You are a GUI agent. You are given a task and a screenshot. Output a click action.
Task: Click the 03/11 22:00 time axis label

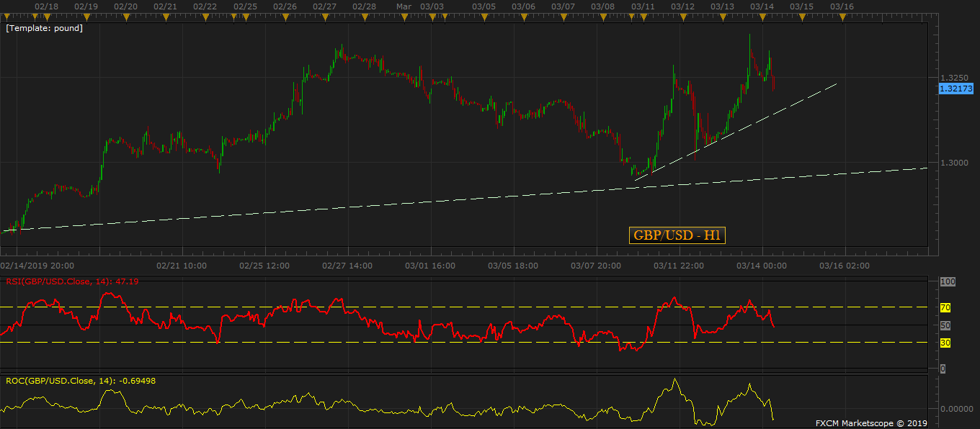coord(679,266)
